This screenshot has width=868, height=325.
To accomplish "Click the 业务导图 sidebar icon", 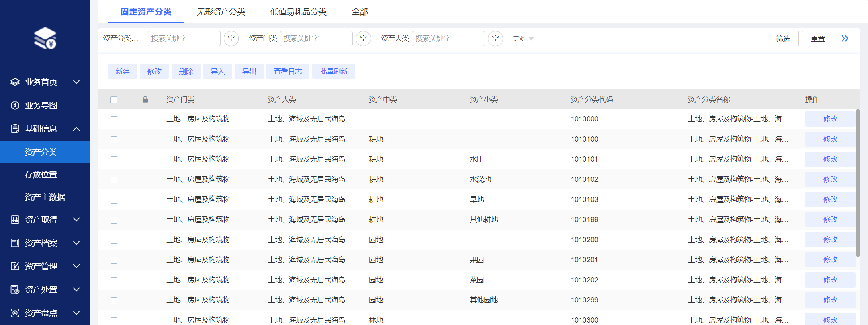I will coord(15,105).
